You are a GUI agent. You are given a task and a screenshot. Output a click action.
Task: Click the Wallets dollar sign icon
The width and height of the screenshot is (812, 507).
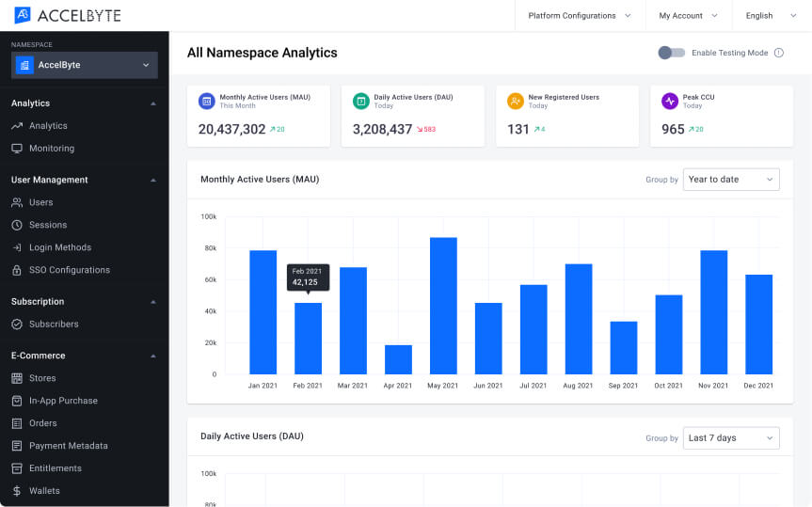click(x=17, y=491)
